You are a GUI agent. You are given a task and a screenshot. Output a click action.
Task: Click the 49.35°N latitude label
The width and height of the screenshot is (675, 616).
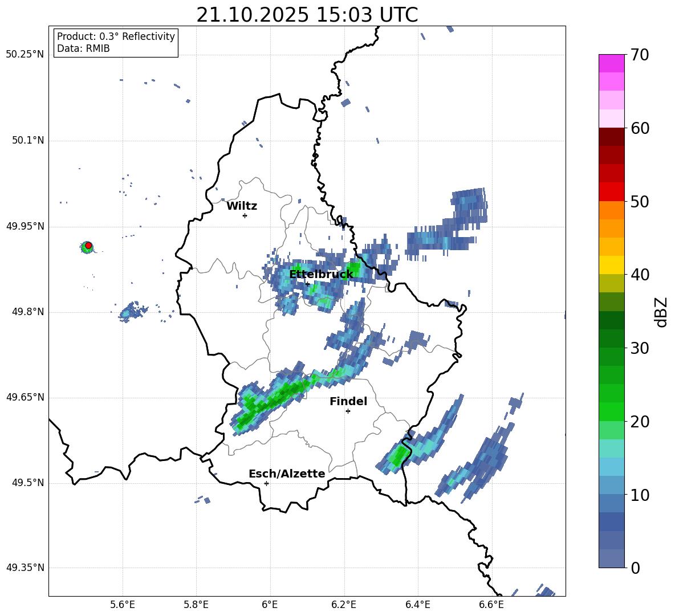25,568
